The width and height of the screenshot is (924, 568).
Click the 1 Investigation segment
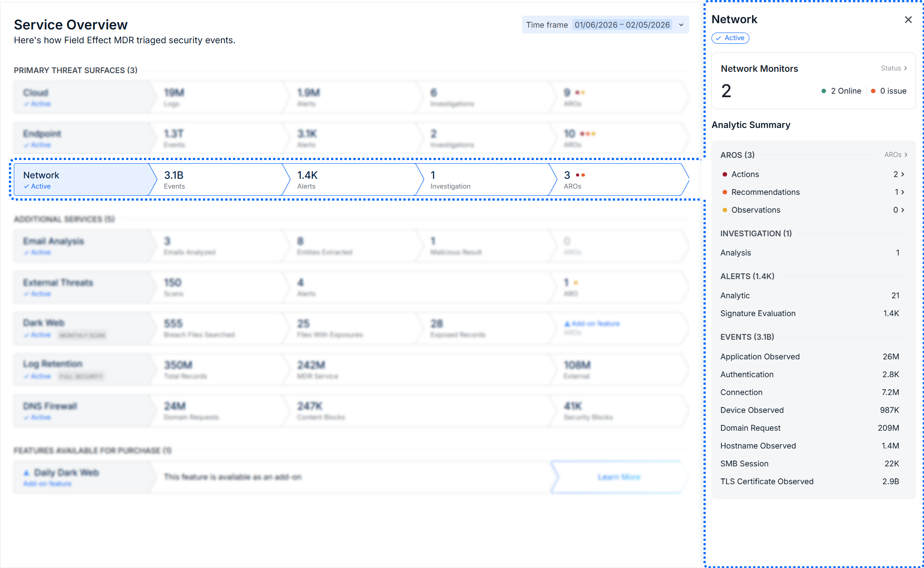pos(481,180)
